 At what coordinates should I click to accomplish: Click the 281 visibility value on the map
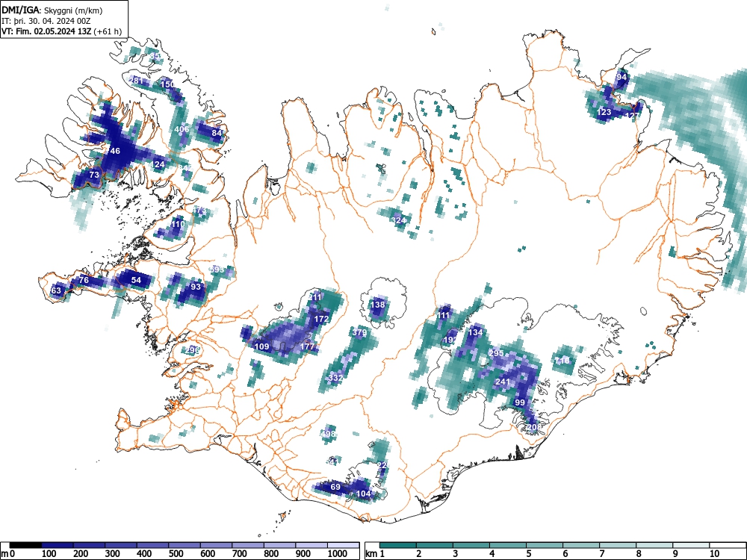pyautogui.click(x=136, y=81)
